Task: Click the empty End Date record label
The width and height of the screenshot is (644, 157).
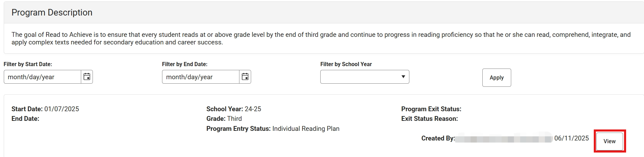Action: (x=25, y=119)
